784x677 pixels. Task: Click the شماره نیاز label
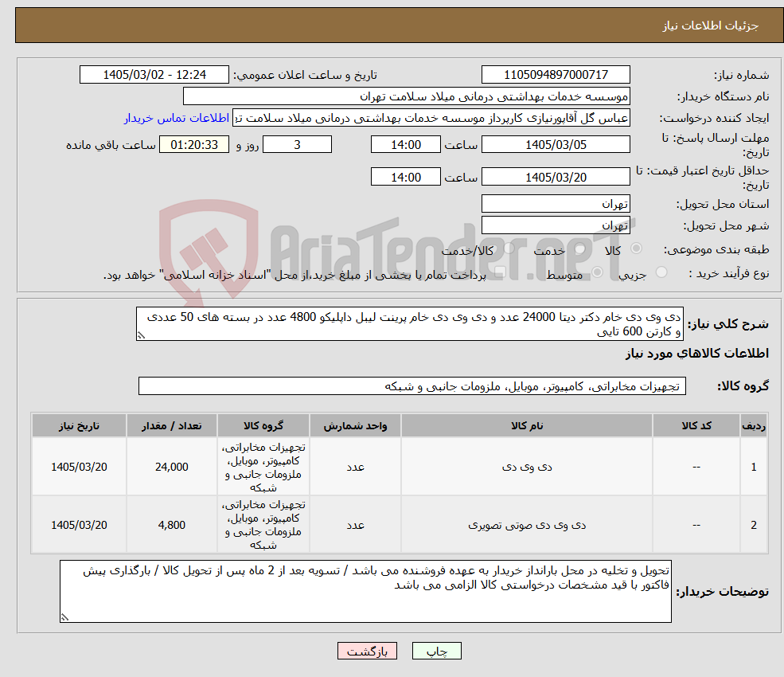(741, 75)
